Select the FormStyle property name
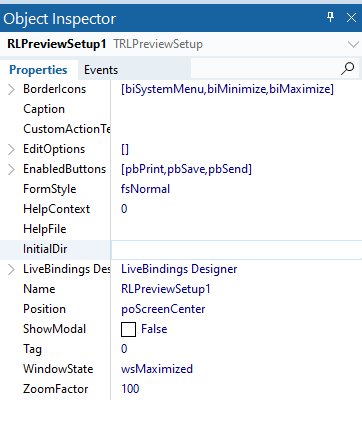The height and width of the screenshot is (425, 362). 50,189
